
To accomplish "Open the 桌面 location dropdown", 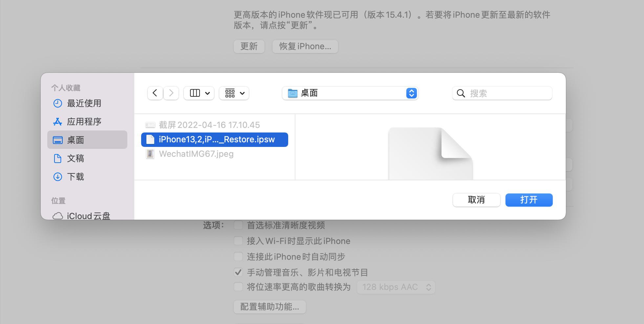I will [350, 93].
